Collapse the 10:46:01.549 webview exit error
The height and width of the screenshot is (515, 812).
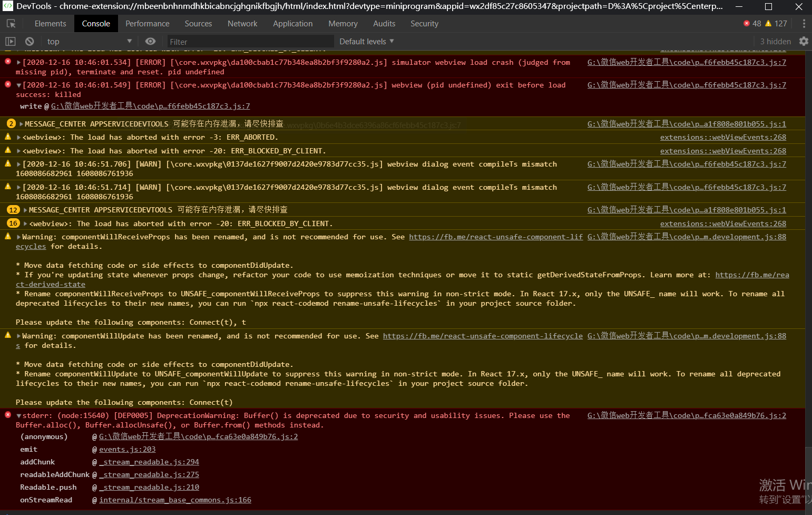pos(19,85)
